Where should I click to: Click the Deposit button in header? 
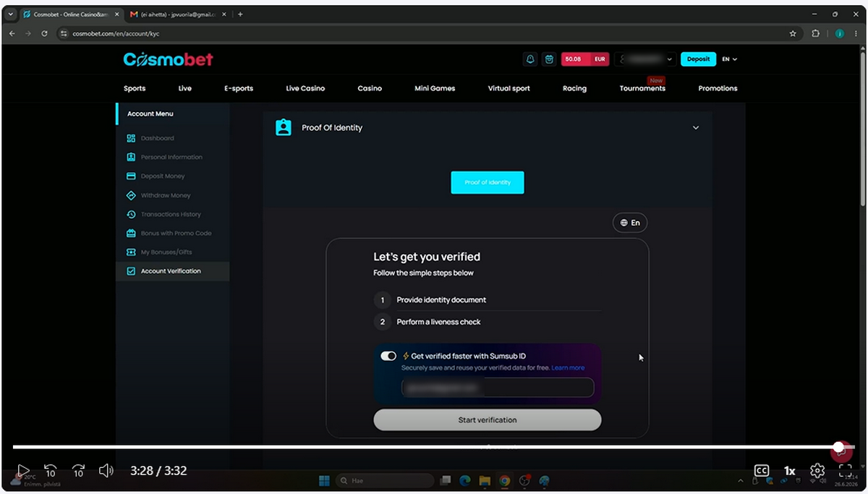698,59
